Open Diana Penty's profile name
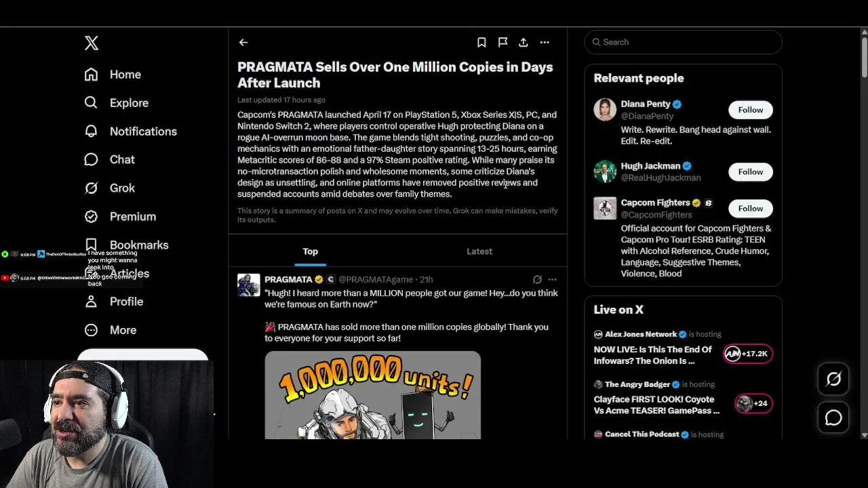This screenshot has height=488, width=868. (x=646, y=104)
